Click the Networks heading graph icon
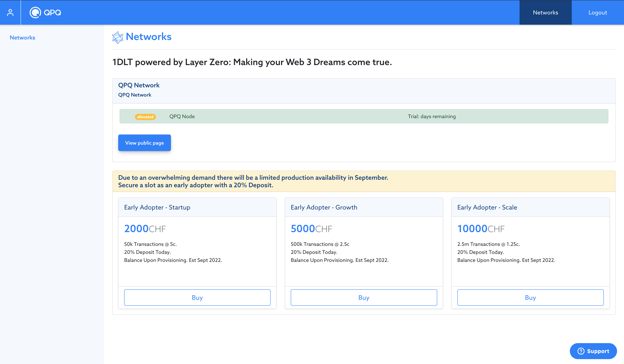The width and height of the screenshot is (624, 364). point(118,37)
